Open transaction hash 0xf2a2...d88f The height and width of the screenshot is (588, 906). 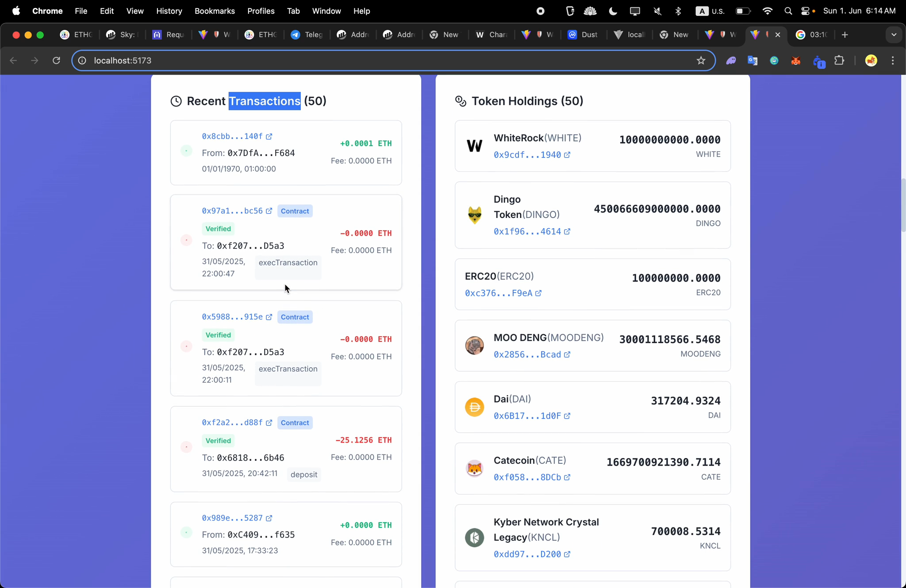tap(232, 423)
